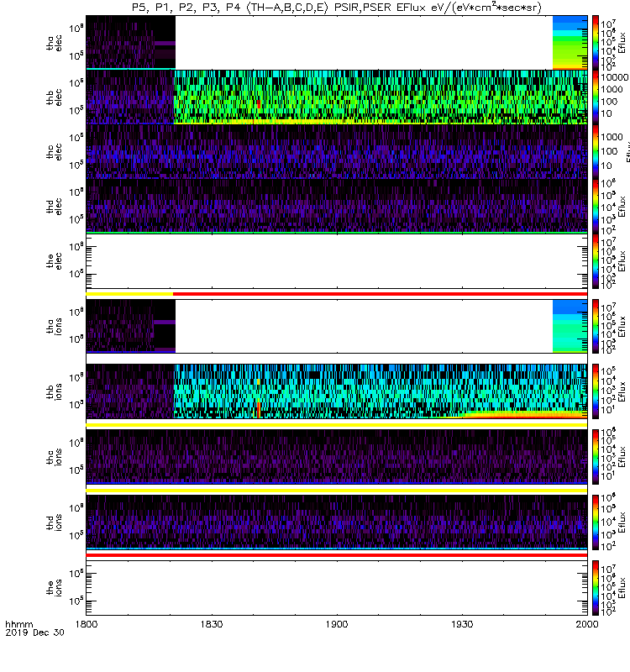Click the yellow bar below thb ions panel
Screen dimensions: 630x672
337,425
